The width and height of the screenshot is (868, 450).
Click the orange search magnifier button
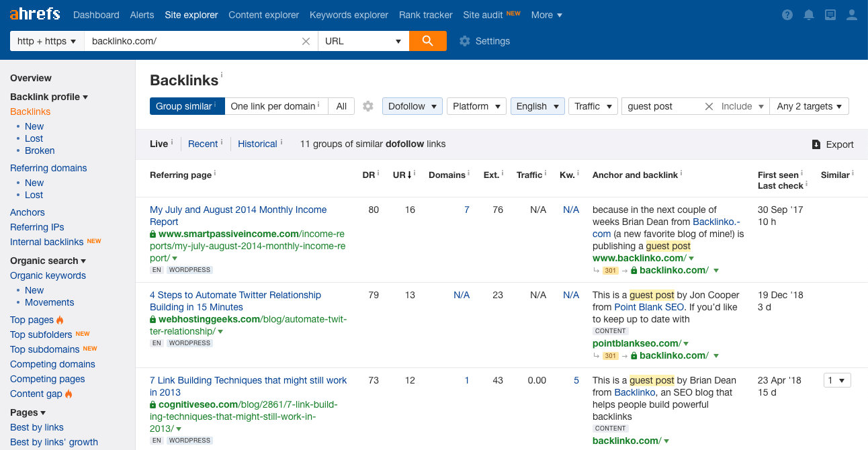coord(428,41)
